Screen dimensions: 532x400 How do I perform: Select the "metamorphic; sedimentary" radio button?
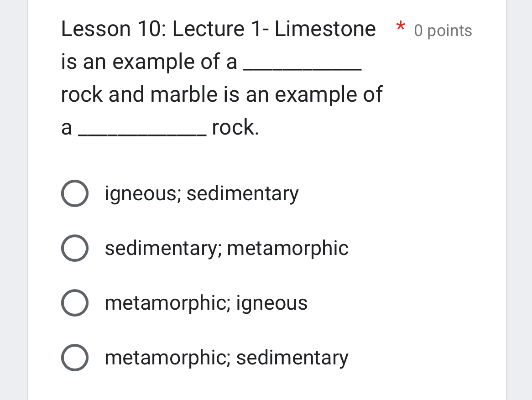[75, 358]
